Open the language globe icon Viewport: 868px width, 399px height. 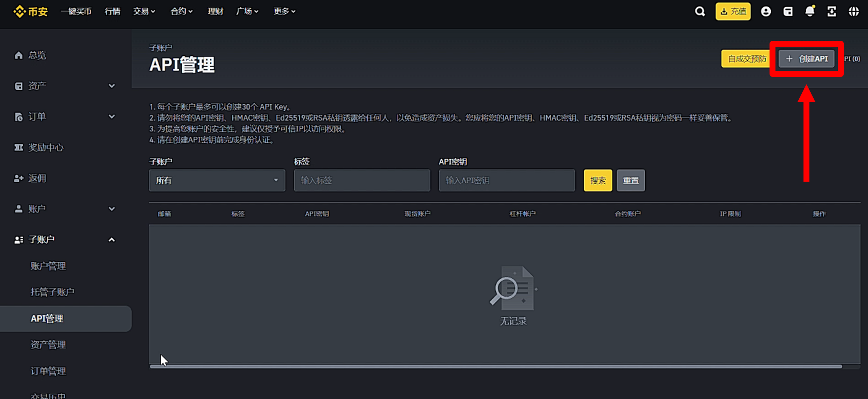854,11
